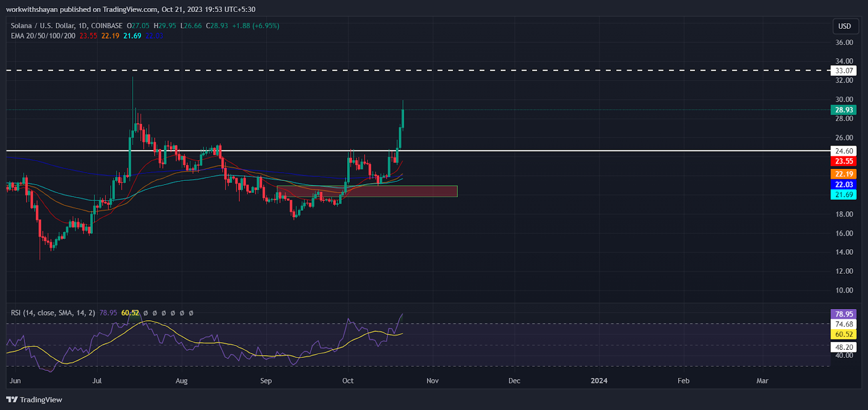The height and width of the screenshot is (410, 868).
Task: Click the green 28.93 current price label
Action: pos(844,110)
